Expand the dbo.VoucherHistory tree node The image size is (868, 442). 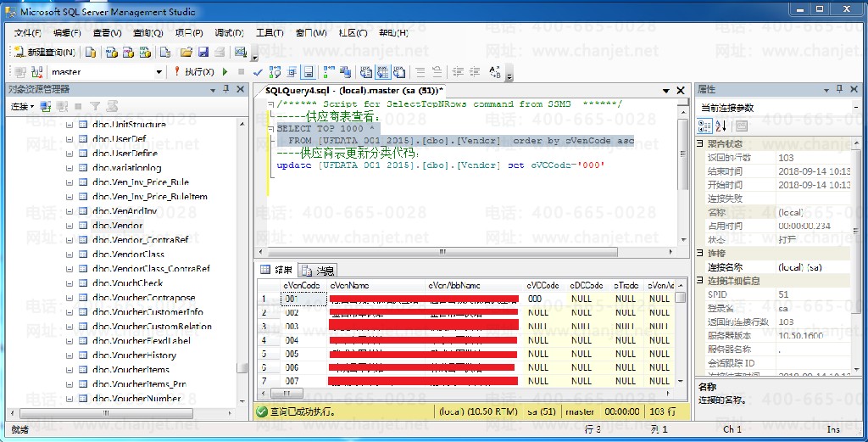click(70, 355)
